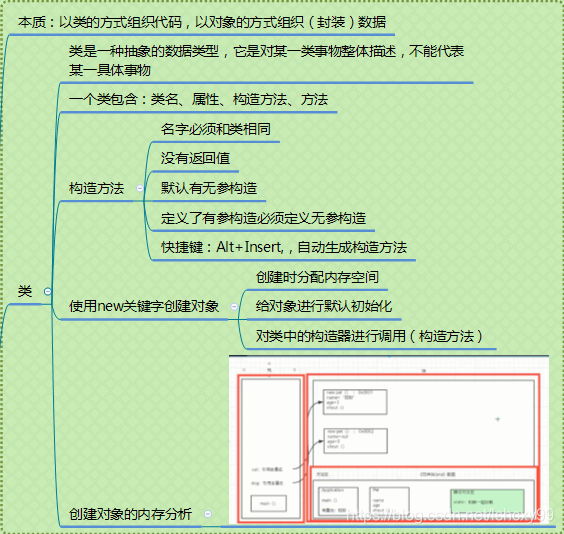The height and width of the screenshot is (534, 564).
Task: Open the memory analysis diagram thumbnail
Action: 389,440
